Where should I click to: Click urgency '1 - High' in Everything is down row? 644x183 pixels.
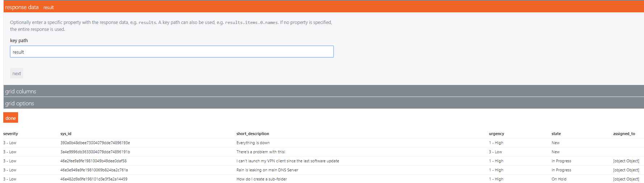496,143
